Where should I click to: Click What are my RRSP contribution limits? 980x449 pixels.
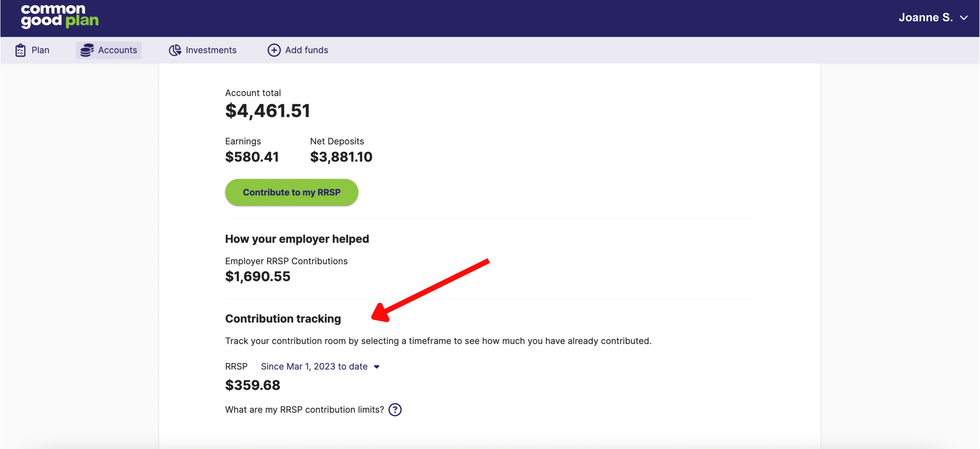(x=305, y=410)
